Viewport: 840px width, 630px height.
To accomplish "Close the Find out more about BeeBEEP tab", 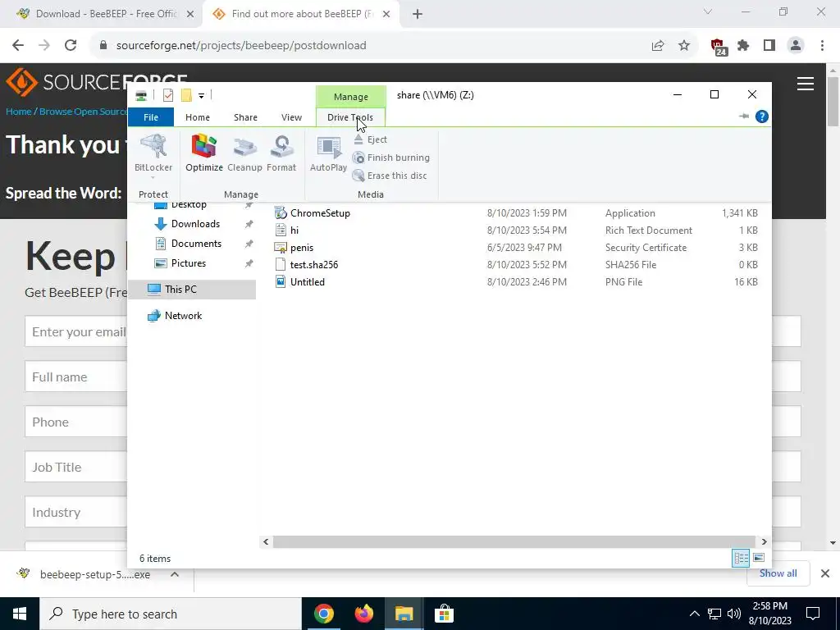I will (x=386, y=15).
